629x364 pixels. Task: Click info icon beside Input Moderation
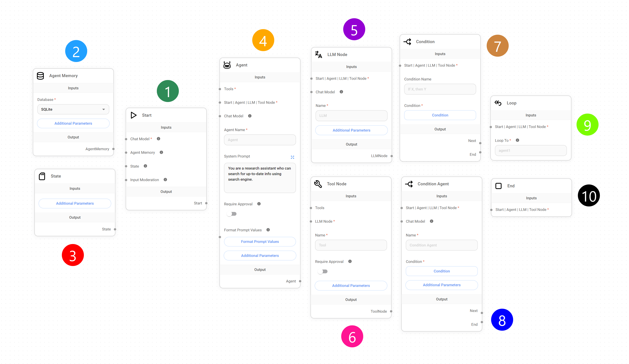click(165, 180)
